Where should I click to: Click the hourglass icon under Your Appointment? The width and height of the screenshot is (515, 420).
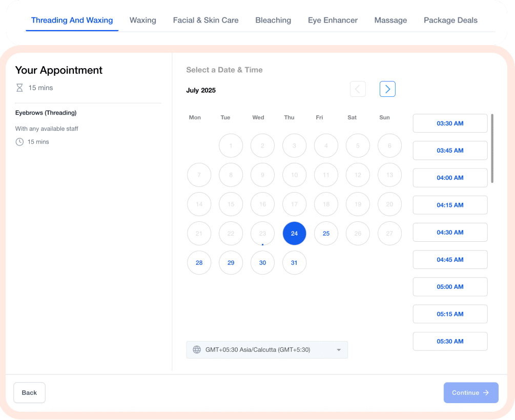(x=19, y=88)
